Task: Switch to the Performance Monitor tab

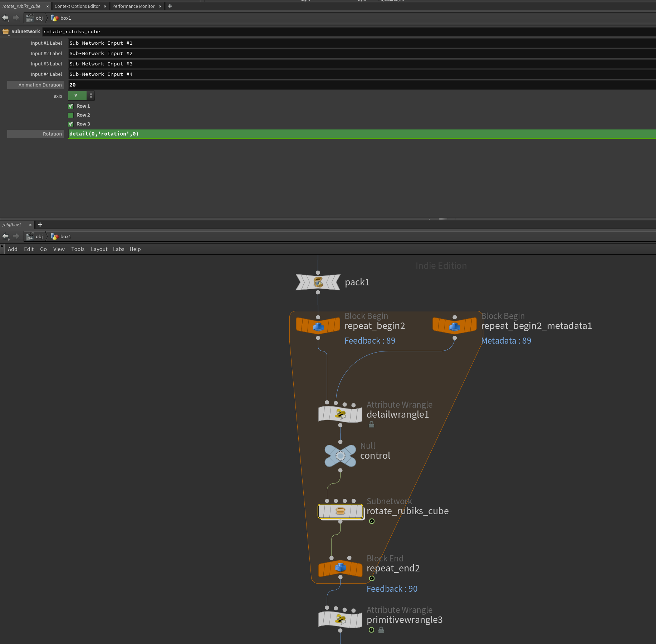Action: [x=133, y=6]
